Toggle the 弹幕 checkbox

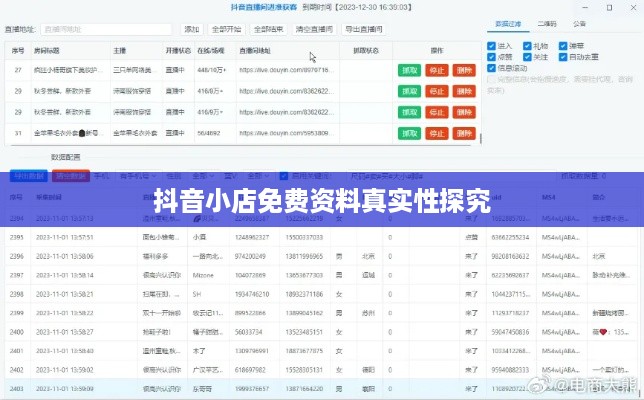[563, 46]
